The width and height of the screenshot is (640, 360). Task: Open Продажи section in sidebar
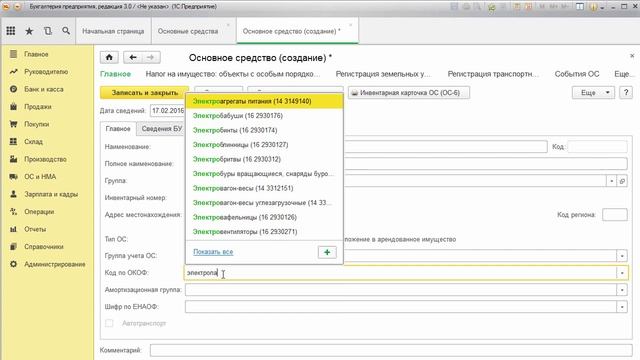[38, 107]
